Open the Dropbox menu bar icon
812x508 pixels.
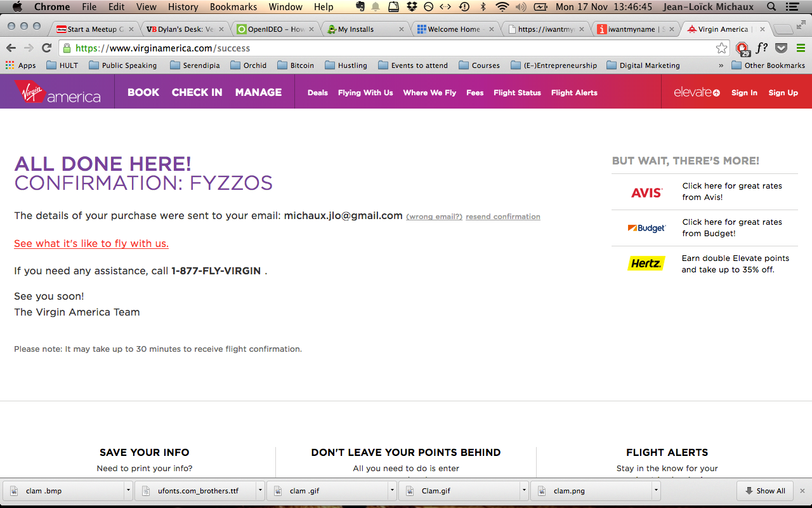click(412, 7)
